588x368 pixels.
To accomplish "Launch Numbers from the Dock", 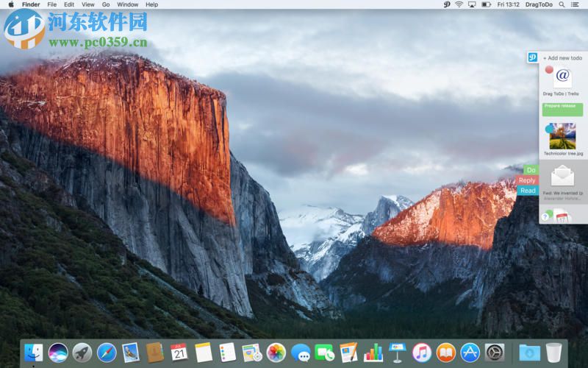I will point(373,353).
